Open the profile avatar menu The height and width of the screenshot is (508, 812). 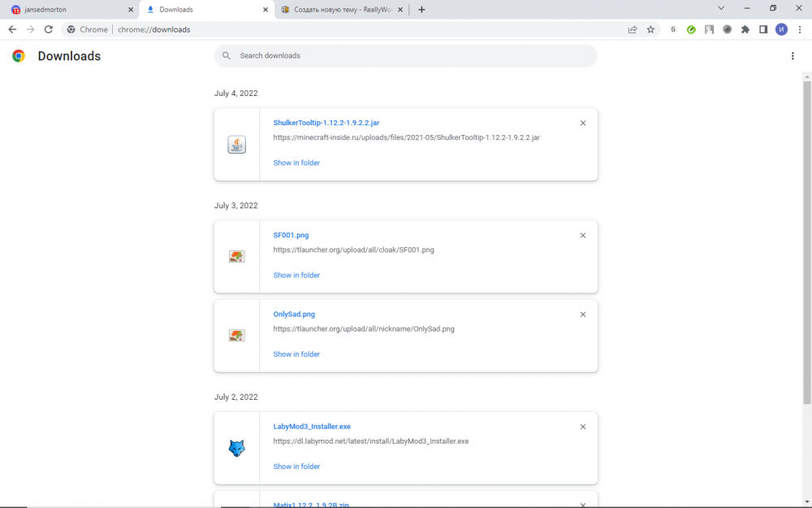pos(781,29)
